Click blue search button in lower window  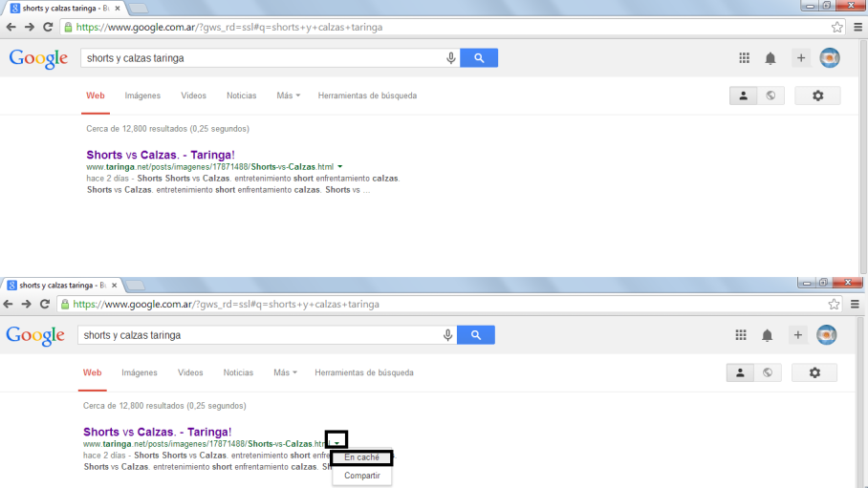[x=475, y=335]
